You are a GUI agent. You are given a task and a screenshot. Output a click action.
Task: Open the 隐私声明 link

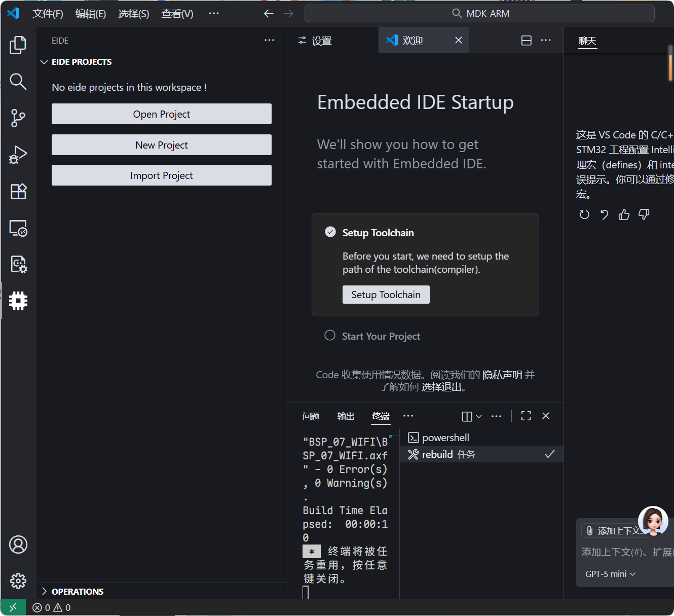(502, 375)
